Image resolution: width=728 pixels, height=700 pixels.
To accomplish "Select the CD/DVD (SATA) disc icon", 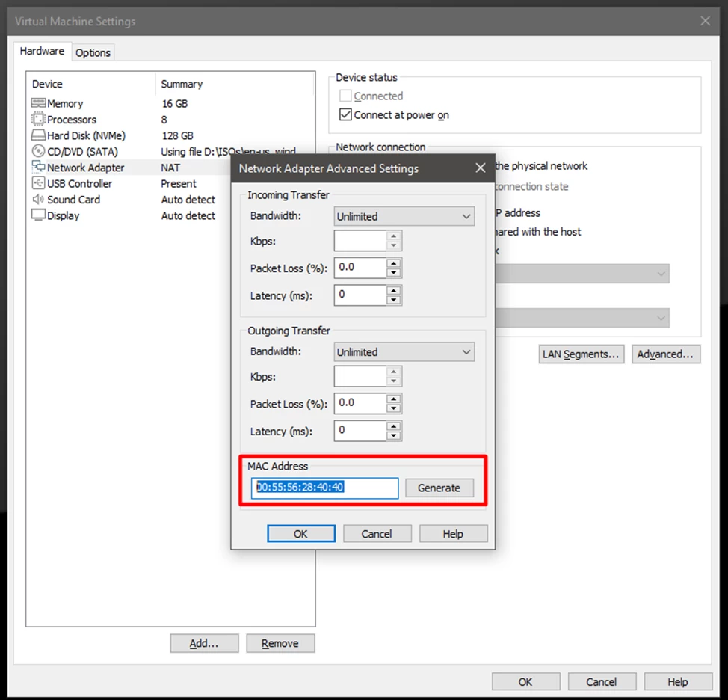I will click(x=38, y=152).
